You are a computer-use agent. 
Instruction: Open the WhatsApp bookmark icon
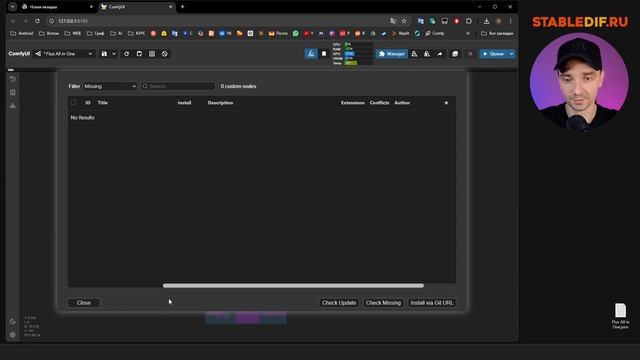point(296,33)
